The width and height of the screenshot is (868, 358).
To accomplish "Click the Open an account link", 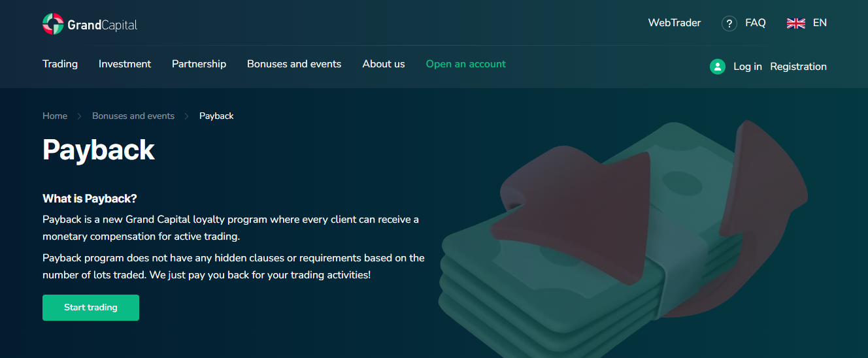I will 465,64.
